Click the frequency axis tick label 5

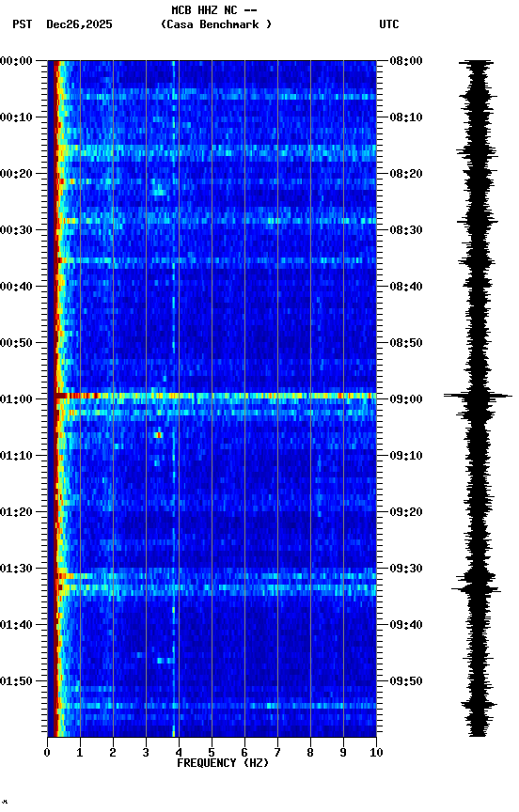coord(212,753)
